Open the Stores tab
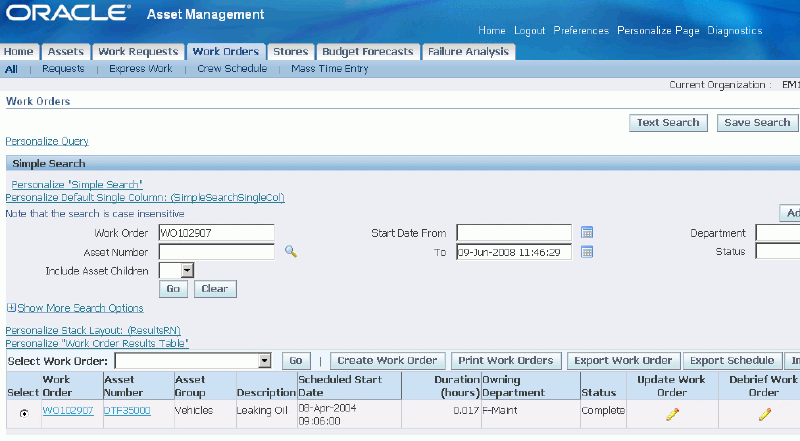 click(x=291, y=52)
